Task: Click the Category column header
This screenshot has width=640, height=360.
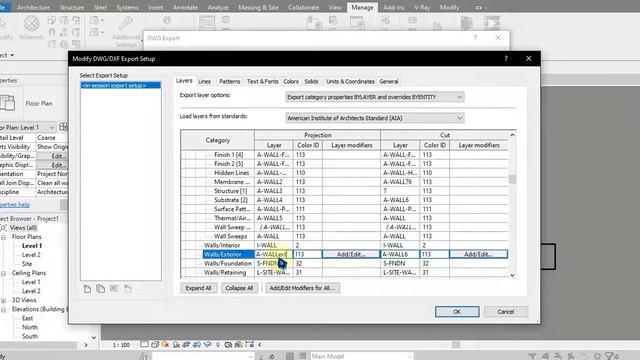Action: (x=218, y=140)
